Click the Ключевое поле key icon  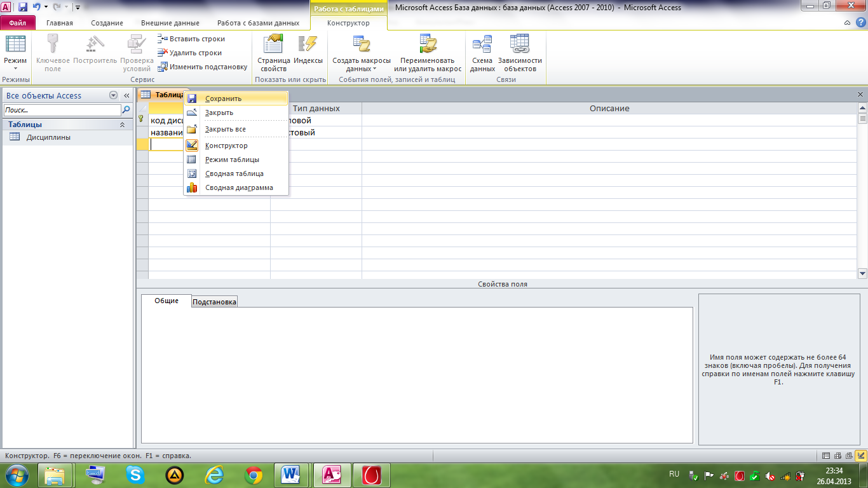pyautogui.click(x=53, y=43)
